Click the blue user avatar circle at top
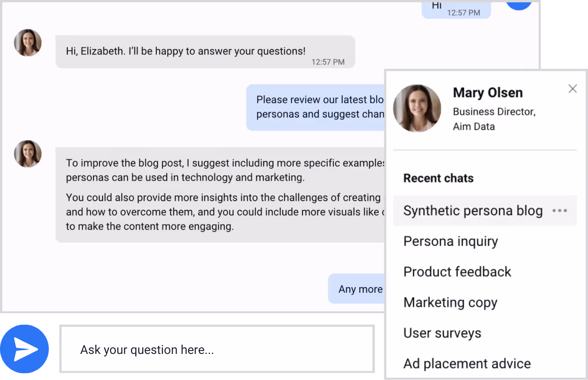This screenshot has height=380, width=588. point(518,5)
